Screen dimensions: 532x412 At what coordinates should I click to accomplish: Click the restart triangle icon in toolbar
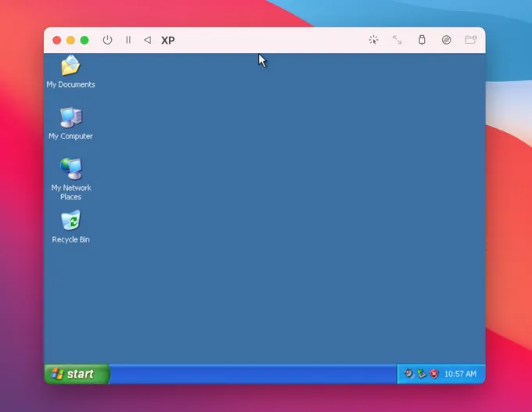click(x=148, y=40)
